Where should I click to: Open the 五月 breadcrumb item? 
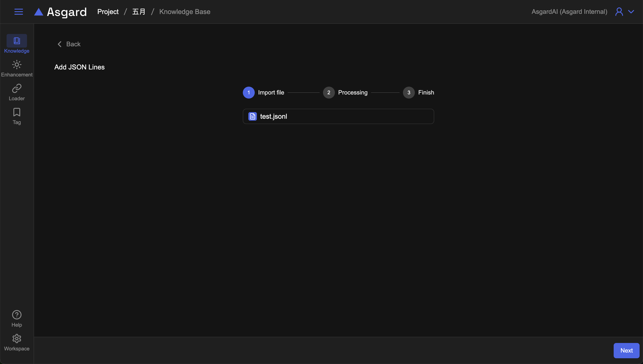tap(139, 12)
